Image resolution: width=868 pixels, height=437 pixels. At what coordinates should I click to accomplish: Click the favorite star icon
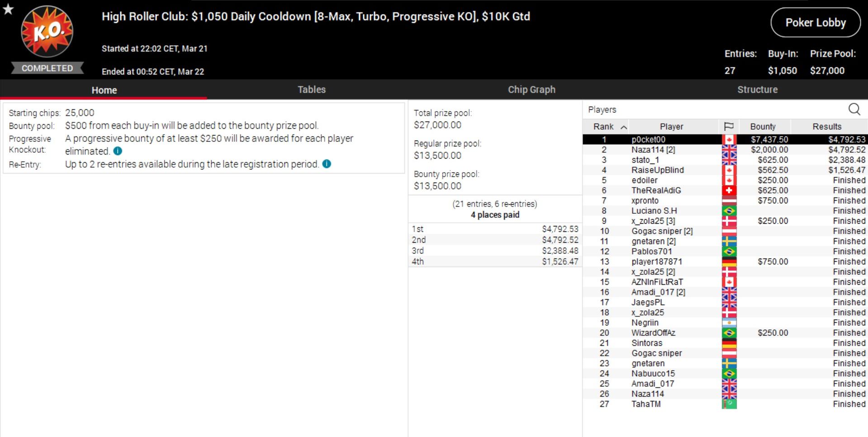(8, 9)
